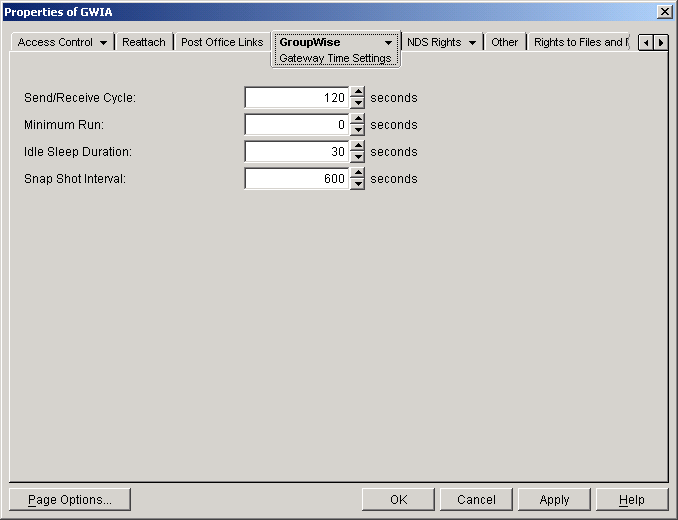Screen dimensions: 678x520
Task: Expand the GroupWise tab dropdown arrow
Action: click(388, 43)
